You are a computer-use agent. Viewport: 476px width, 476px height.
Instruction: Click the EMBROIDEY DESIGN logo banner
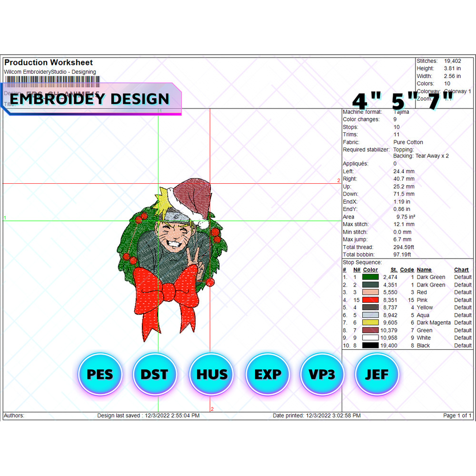(x=90, y=99)
